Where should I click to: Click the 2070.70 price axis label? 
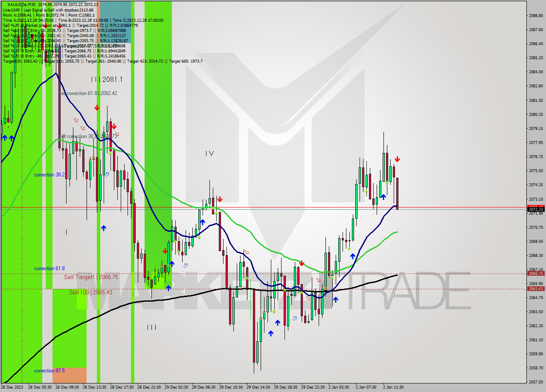(x=536, y=227)
